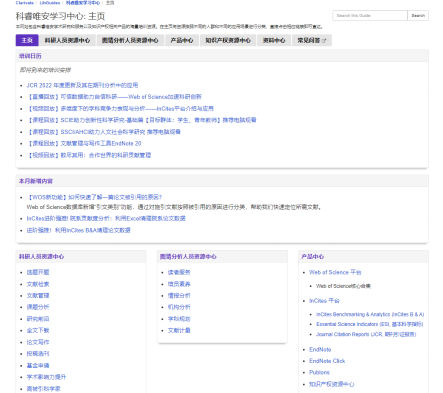Open the LibGuides breadcrumb link
Image resolution: width=443 pixels, height=393 pixels.
(50, 3)
